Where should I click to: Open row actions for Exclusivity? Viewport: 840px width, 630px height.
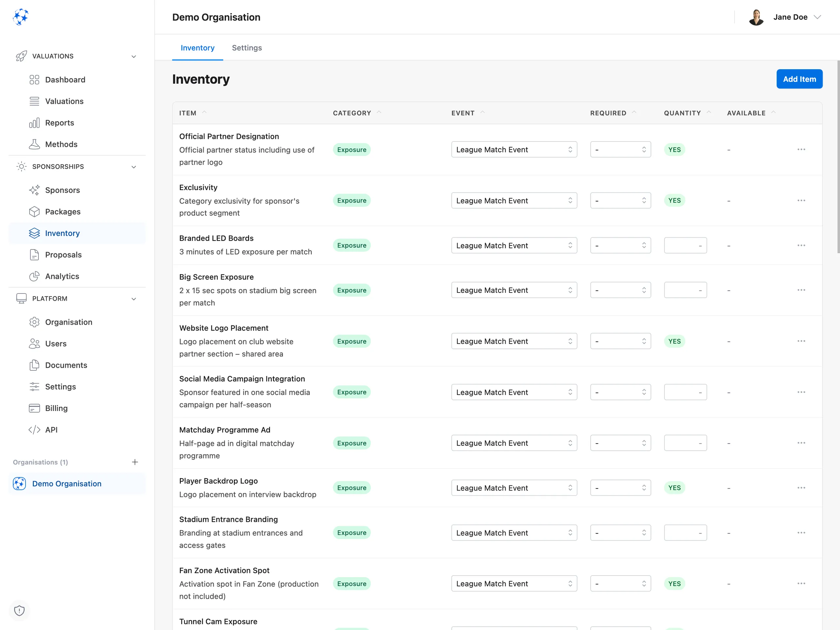pyautogui.click(x=801, y=200)
